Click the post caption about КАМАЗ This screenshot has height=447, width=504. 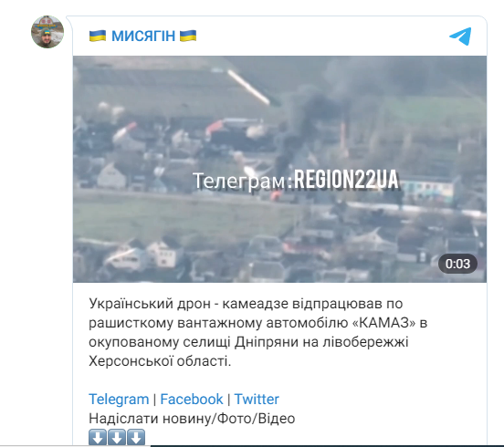257,332
